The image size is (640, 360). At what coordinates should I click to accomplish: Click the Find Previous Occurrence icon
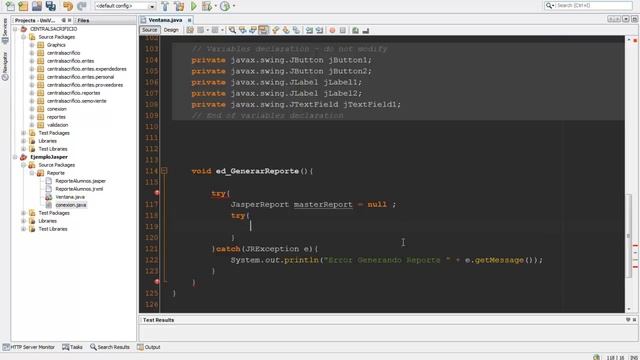[x=243, y=30]
